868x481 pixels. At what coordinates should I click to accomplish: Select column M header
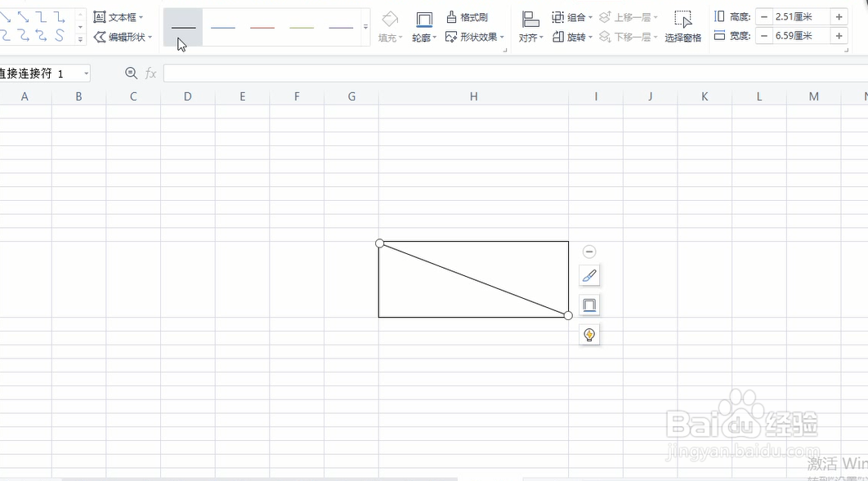[814, 96]
